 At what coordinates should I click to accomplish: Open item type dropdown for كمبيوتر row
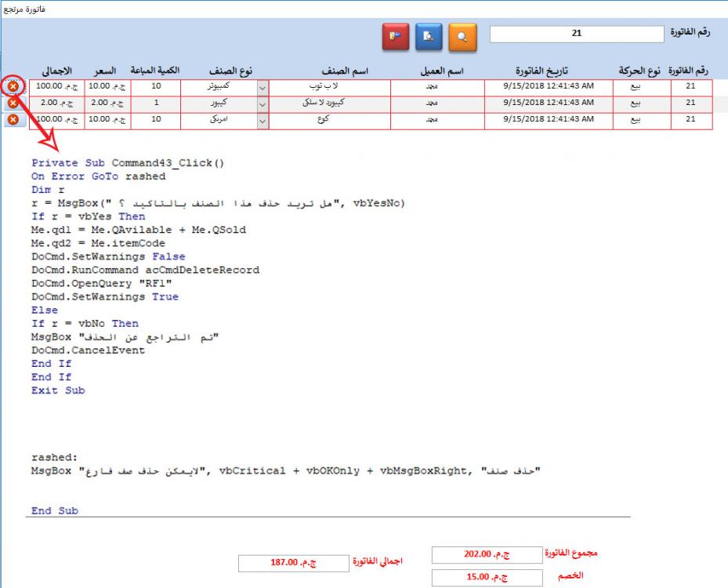(x=263, y=85)
